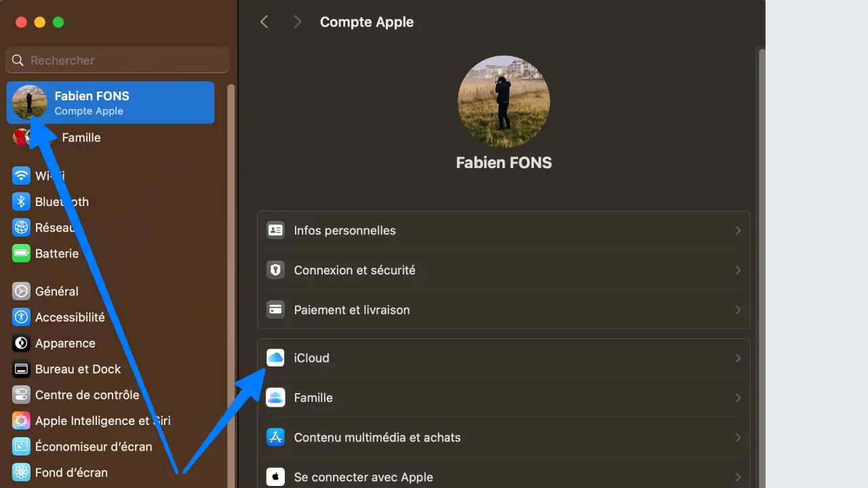This screenshot has width=868, height=488.
Task: Expand Contenu multimédia et achats chevron
Action: pyautogui.click(x=738, y=437)
